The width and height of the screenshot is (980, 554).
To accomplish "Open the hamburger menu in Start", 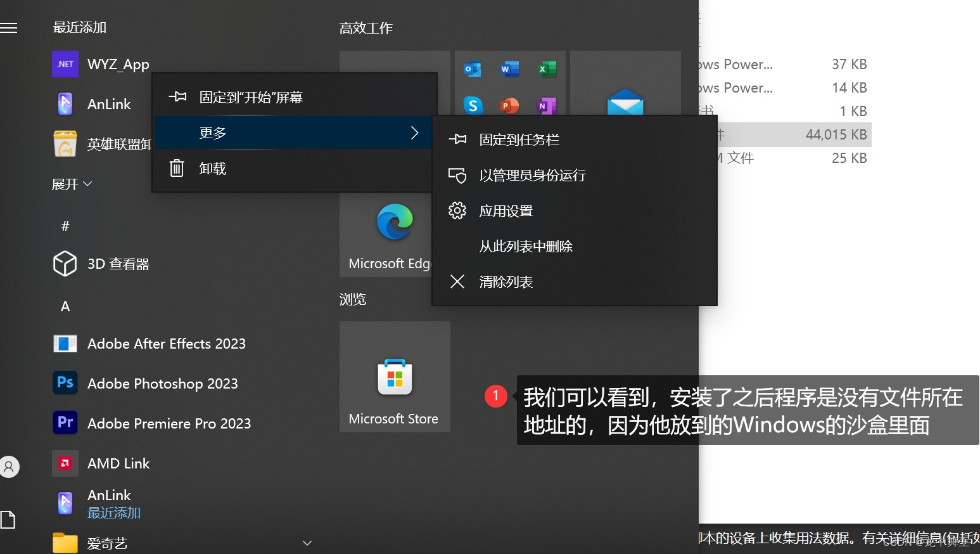I will pos(9,28).
